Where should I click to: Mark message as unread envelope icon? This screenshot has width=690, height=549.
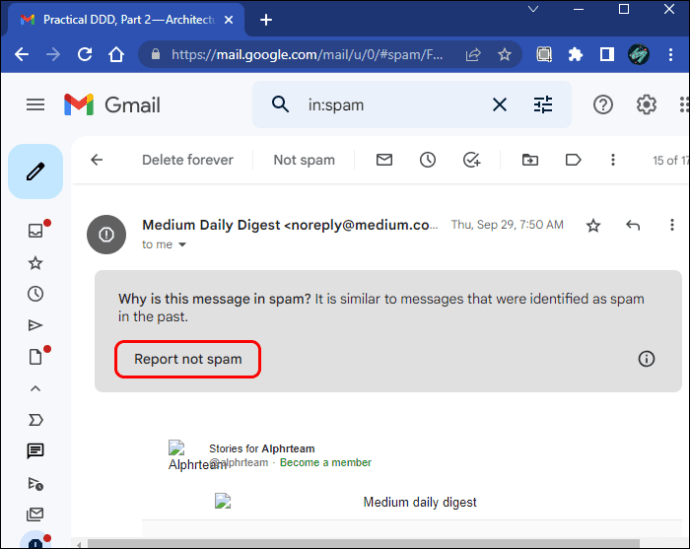(384, 160)
